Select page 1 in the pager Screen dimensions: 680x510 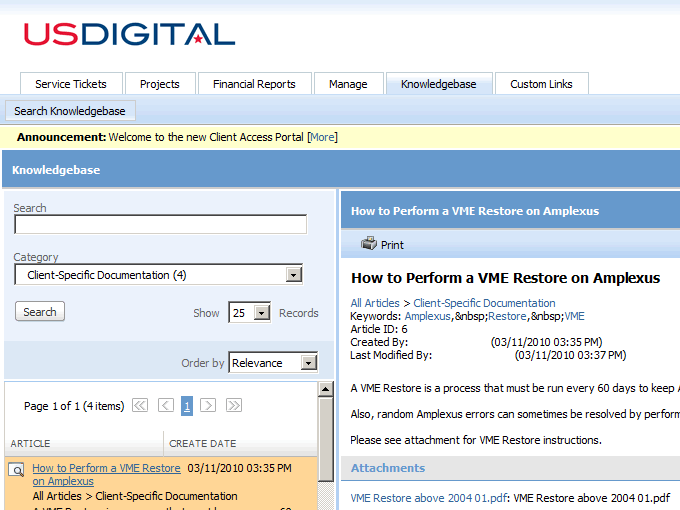(x=187, y=406)
